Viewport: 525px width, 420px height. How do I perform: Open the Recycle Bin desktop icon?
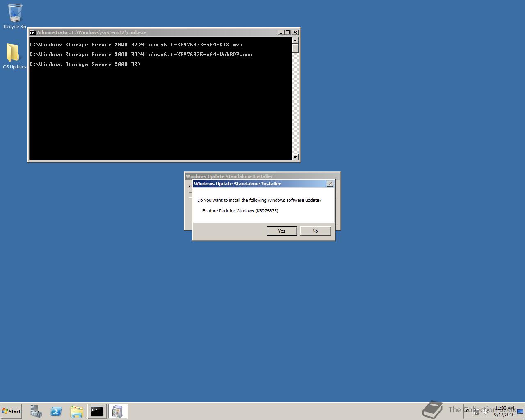[x=15, y=16]
